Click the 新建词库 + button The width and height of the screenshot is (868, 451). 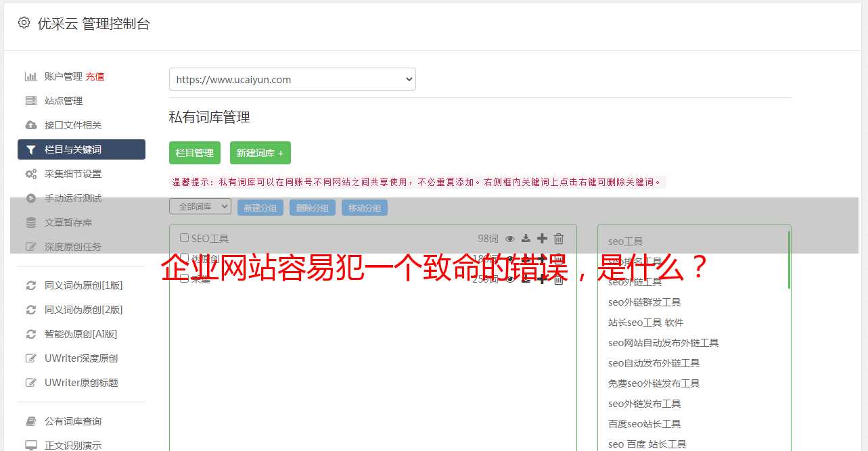pos(260,153)
